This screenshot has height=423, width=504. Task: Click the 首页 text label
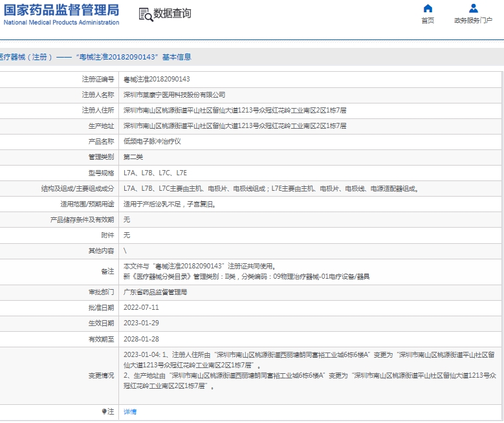428,21
